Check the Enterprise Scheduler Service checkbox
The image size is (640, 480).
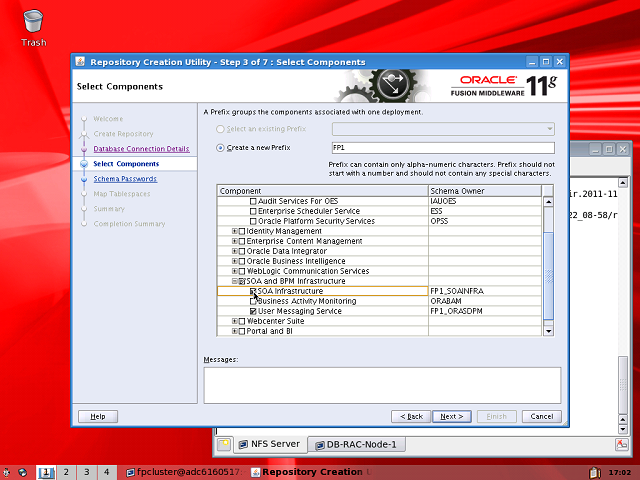click(x=253, y=211)
